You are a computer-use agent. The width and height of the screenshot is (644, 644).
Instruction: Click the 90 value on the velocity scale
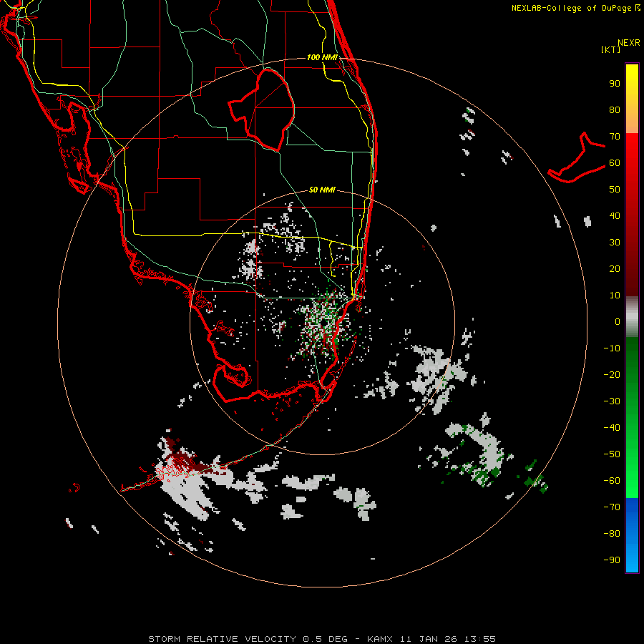pos(615,84)
